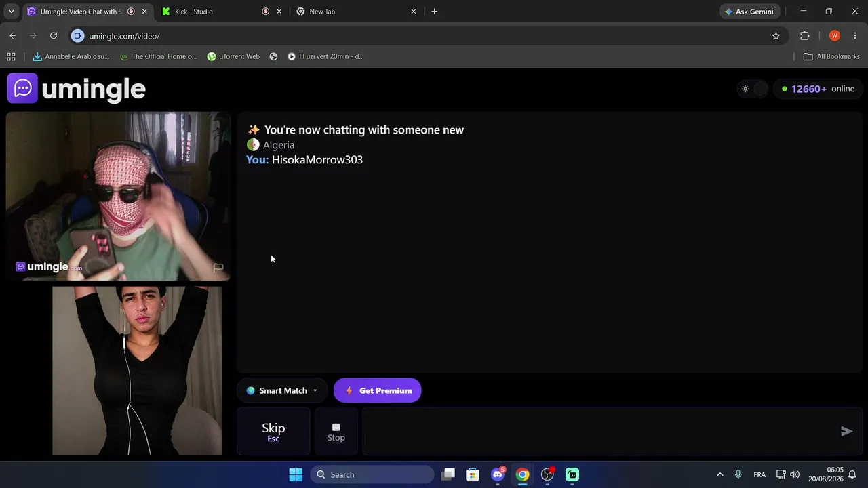Screen dimensions: 868x488
Task: Bookmark this page with the star icon
Action: (776, 36)
